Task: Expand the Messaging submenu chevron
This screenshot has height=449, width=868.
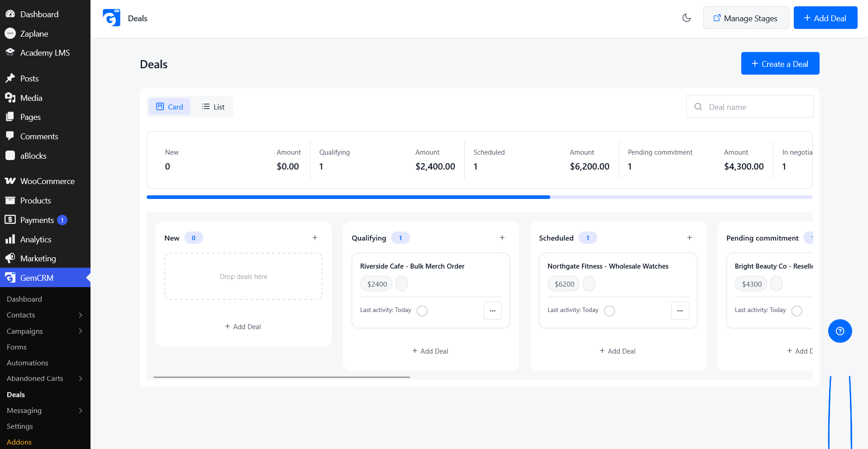Action: pos(81,411)
